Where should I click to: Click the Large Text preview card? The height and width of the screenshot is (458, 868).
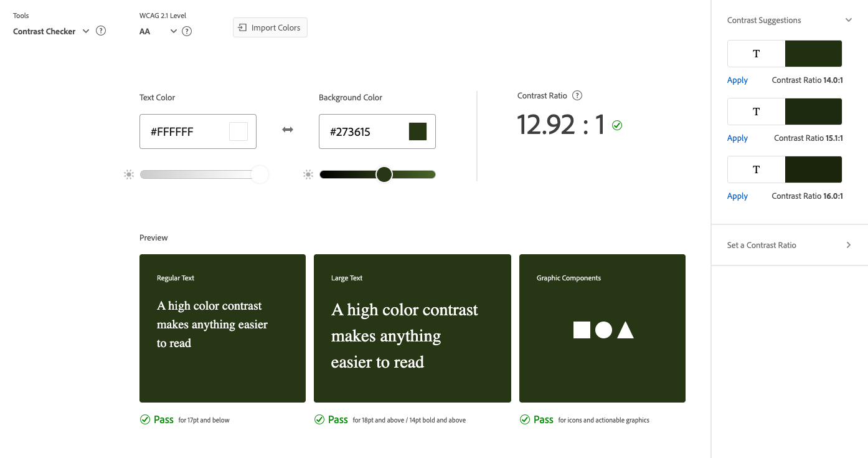[x=412, y=328]
